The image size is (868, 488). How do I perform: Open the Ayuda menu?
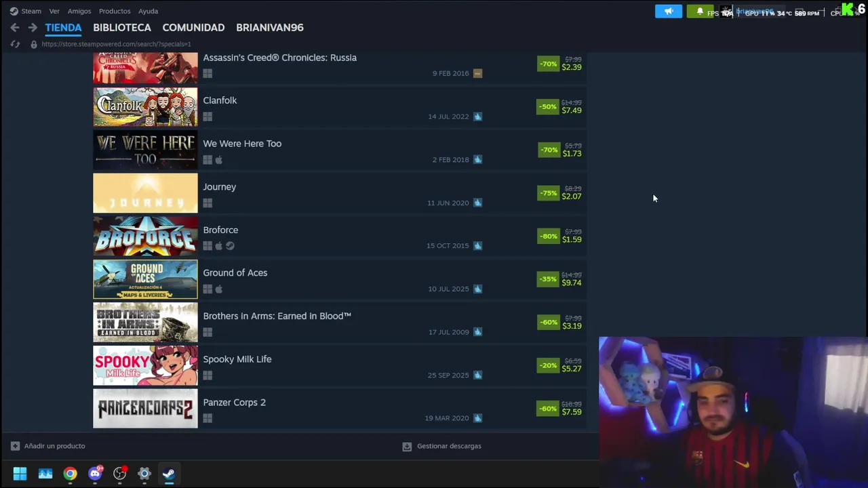148,11
